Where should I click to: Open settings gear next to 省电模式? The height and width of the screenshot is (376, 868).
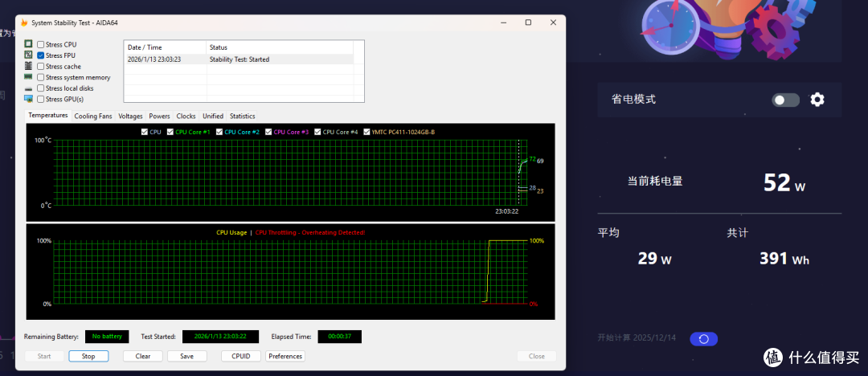click(x=817, y=100)
